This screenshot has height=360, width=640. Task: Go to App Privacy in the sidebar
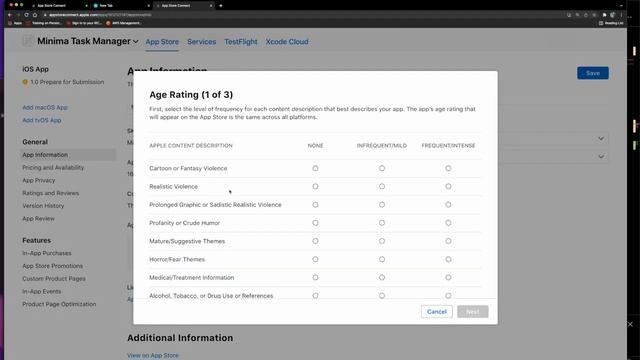pyautogui.click(x=39, y=180)
